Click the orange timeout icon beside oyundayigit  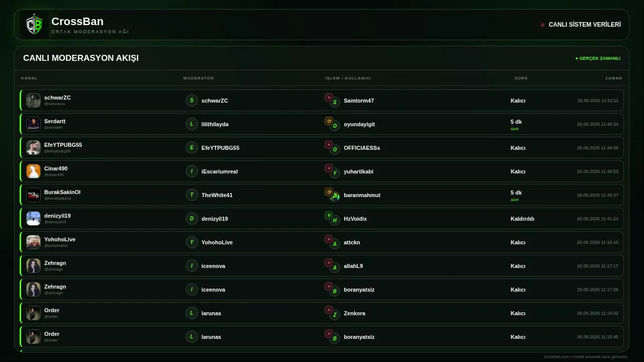click(329, 121)
